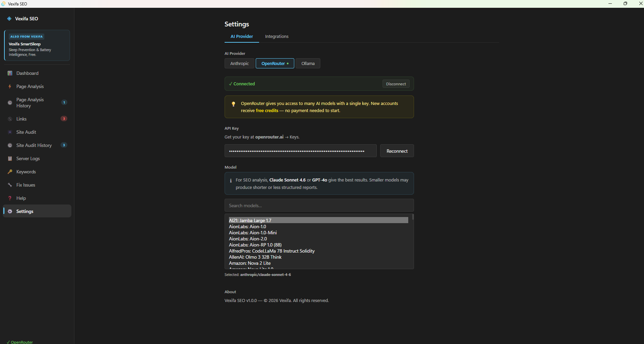Click the Page Analysis History clock icon

[x=10, y=103]
